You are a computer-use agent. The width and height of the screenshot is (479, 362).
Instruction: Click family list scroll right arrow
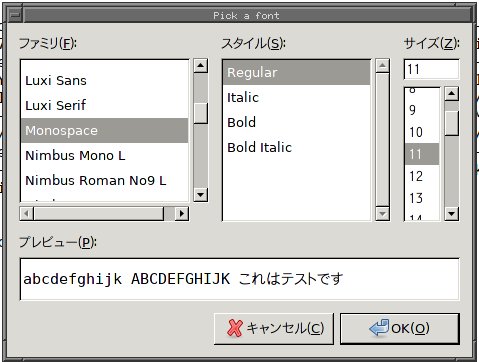tap(182, 213)
